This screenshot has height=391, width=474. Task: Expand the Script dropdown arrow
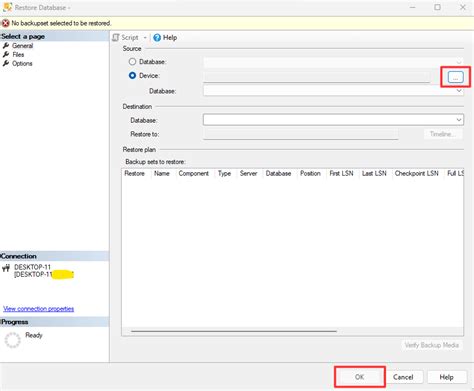(145, 38)
